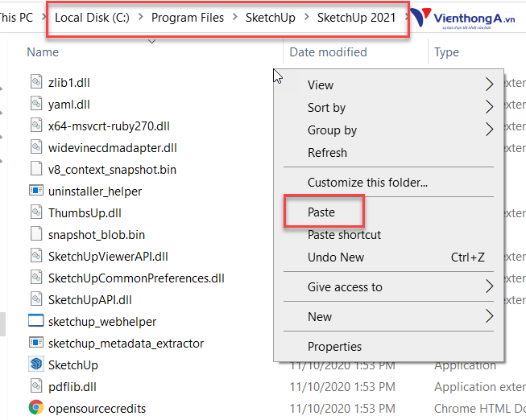Open the chevron after This PC breadcrumb
This screenshot has height=420, width=526.
[44, 17]
